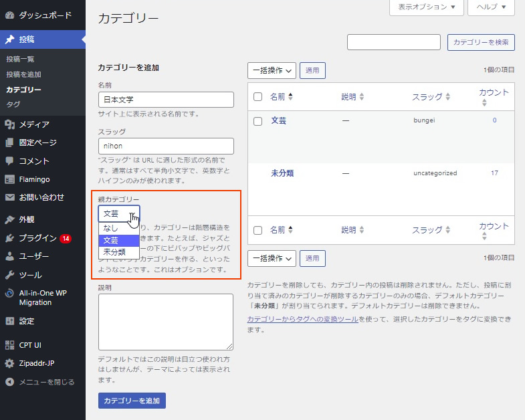Go to 投稿一覧 in the sidebar
The width and height of the screenshot is (525, 420).
[x=19, y=60]
